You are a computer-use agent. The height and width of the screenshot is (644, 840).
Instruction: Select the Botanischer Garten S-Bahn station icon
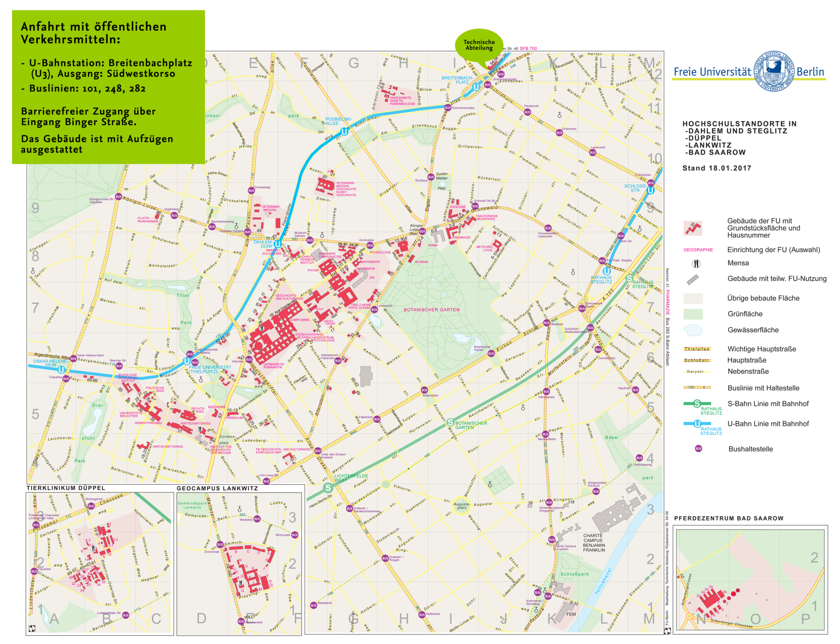[x=450, y=422]
